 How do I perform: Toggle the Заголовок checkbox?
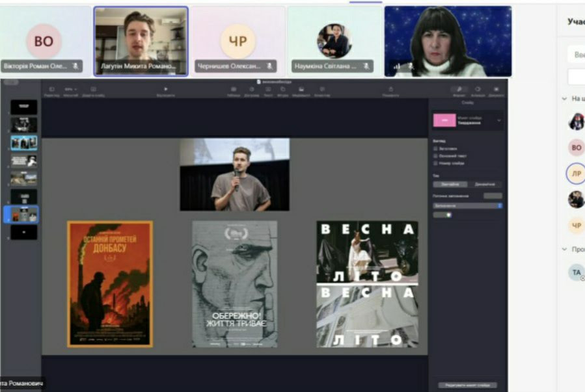(435, 149)
